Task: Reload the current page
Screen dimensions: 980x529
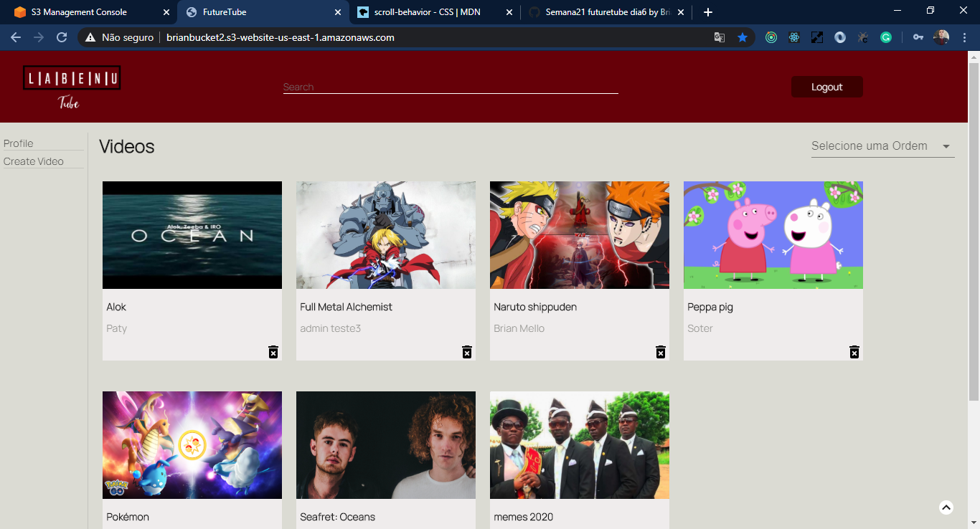Action: point(62,37)
